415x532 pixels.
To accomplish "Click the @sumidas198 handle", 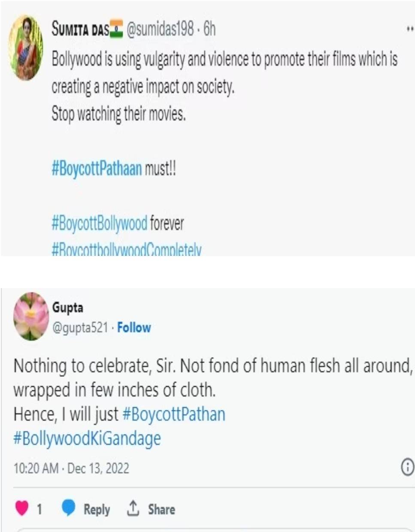I will click(x=161, y=29).
